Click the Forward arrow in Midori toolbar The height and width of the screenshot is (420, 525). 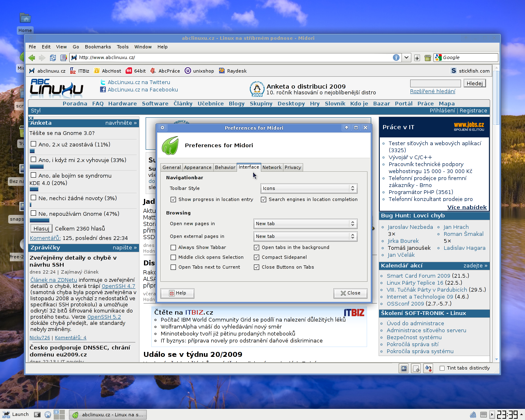pyautogui.click(x=42, y=58)
